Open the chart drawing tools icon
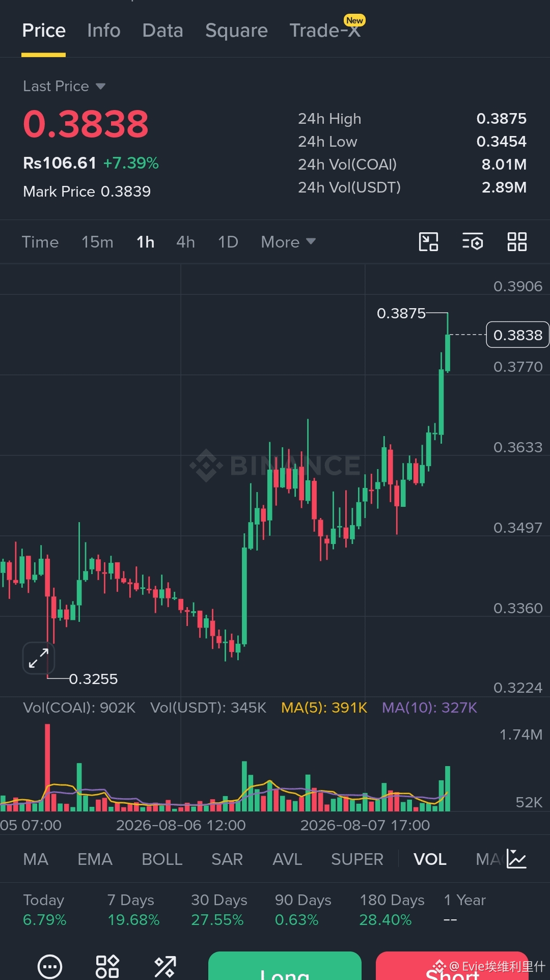 (428, 242)
